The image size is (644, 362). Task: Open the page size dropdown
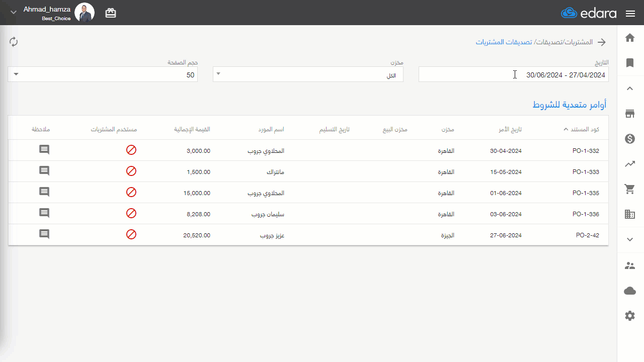coord(103,74)
